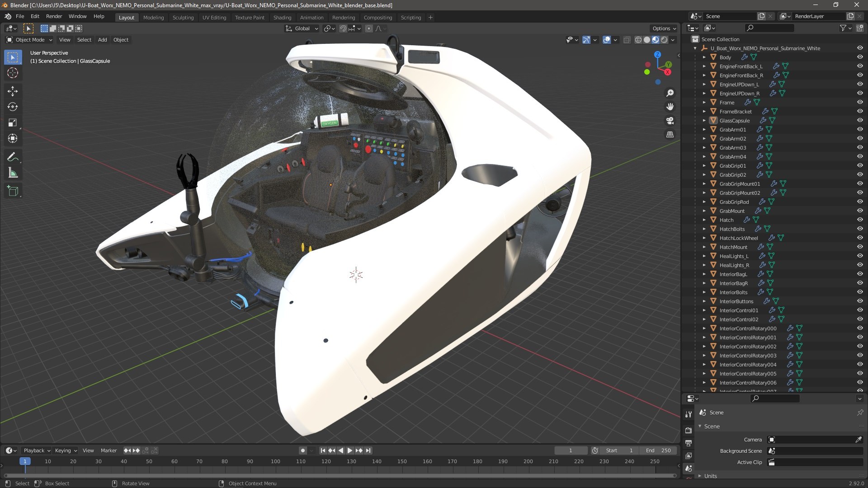
Task: Open the Playback dropdown
Action: [x=36, y=450]
